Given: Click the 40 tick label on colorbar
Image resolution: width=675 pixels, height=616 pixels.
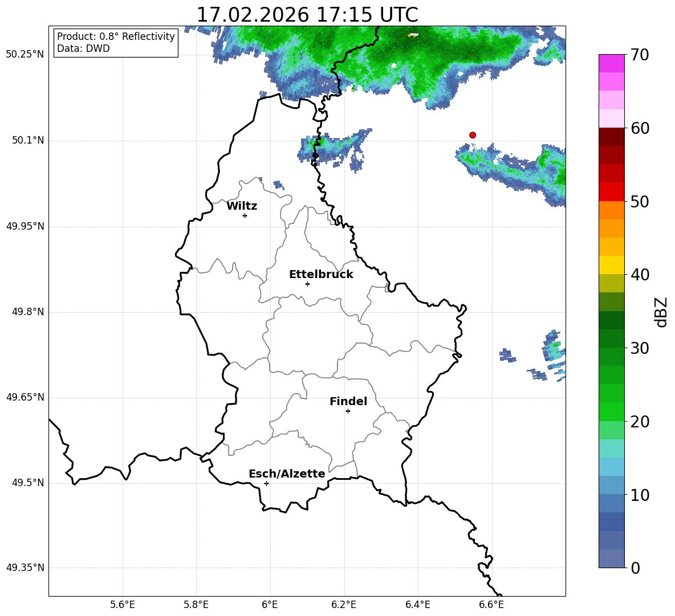Looking at the screenshot, I should pos(640,275).
